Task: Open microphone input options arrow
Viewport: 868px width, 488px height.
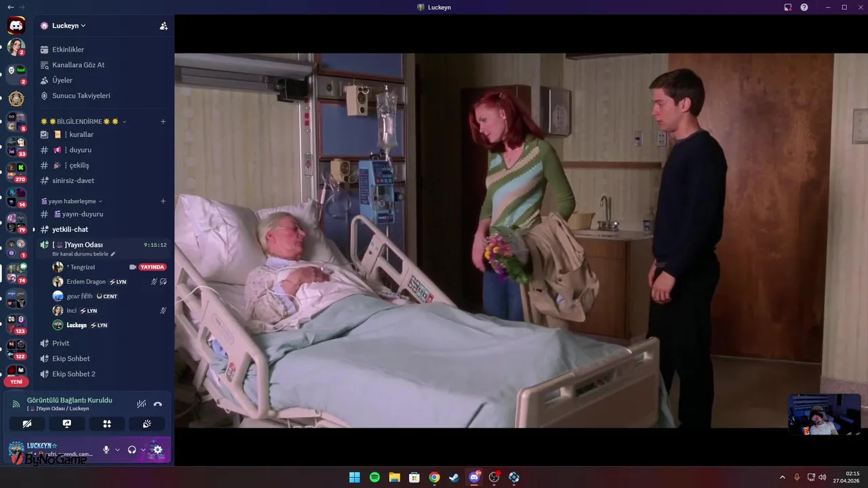Action: (x=117, y=449)
